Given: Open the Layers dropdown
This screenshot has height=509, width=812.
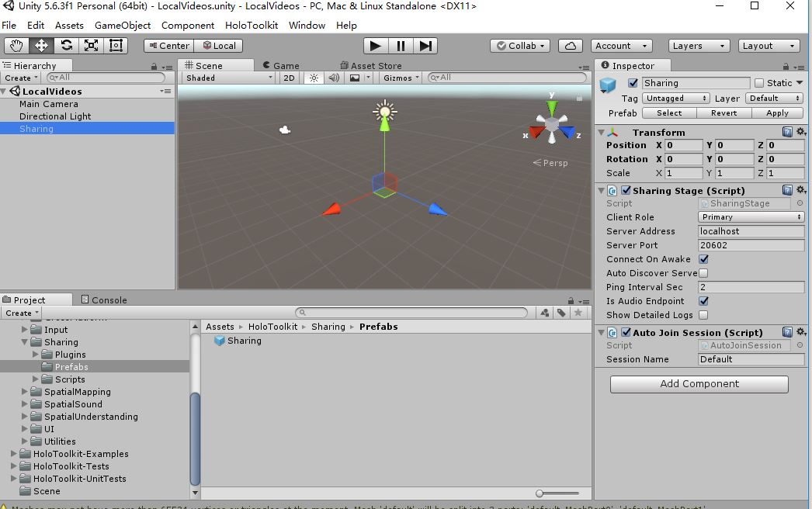Looking at the screenshot, I should pyautogui.click(x=699, y=46).
